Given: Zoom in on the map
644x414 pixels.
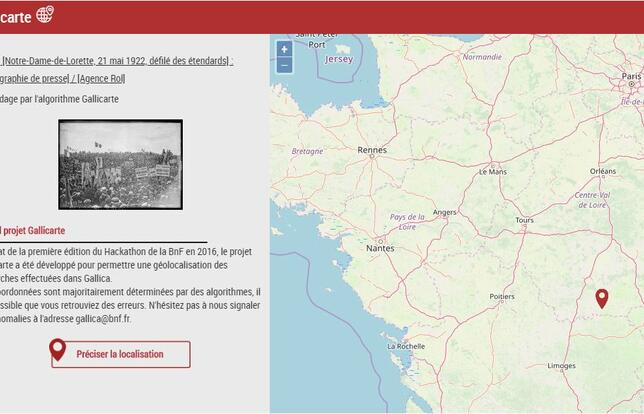Looking at the screenshot, I should (x=284, y=49).
